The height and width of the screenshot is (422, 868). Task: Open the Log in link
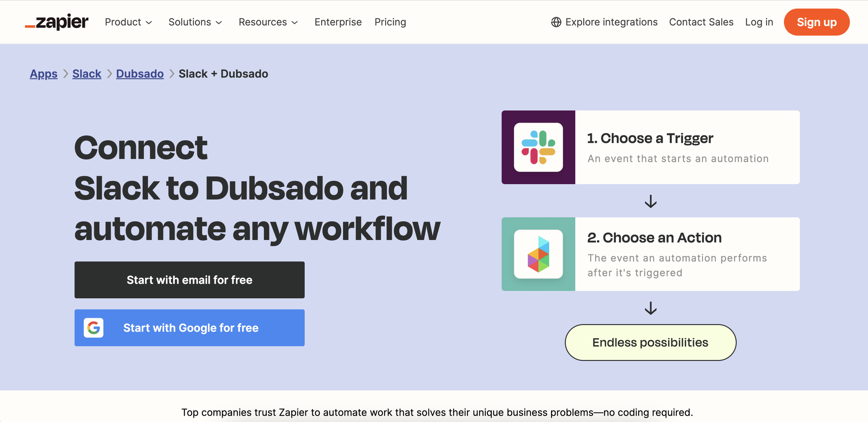(x=759, y=22)
